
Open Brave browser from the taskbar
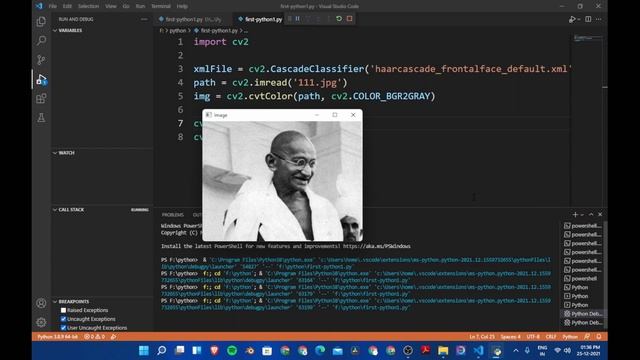(x=214, y=351)
